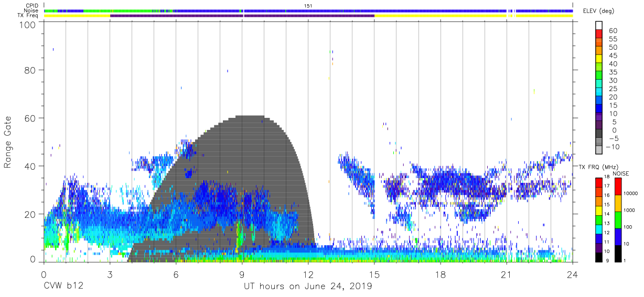The image size is (644, 297).
Task: Click the cyan TX FRQ swatch above 12
Action: pyautogui.click(x=598, y=229)
